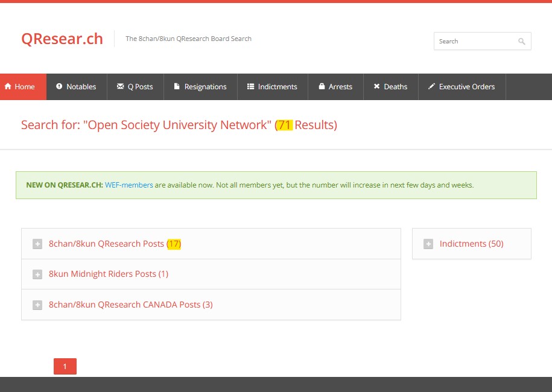Open the Notables menu item

[x=77, y=87]
